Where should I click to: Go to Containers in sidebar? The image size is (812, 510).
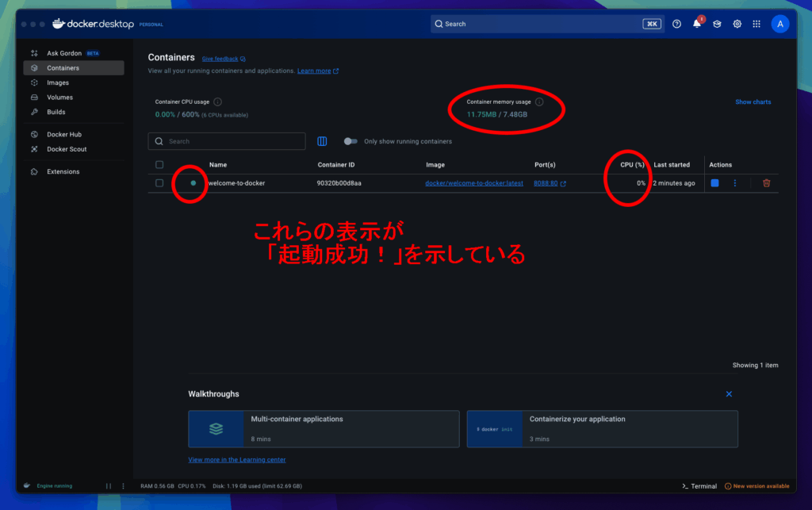(x=74, y=68)
